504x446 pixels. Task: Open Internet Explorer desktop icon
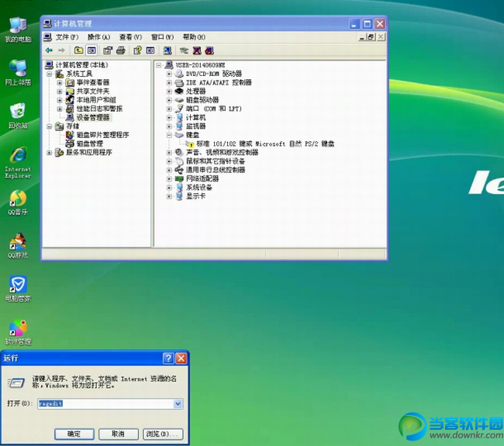pos(18,162)
